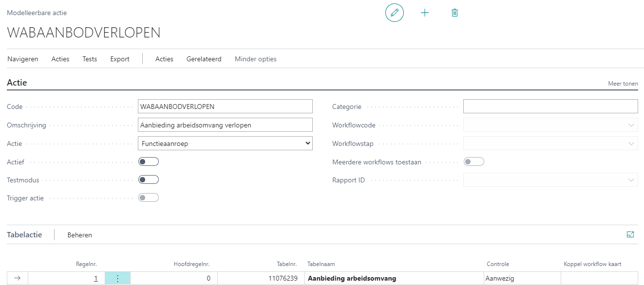
Task: Click the plus icon to add new
Action: [425, 13]
